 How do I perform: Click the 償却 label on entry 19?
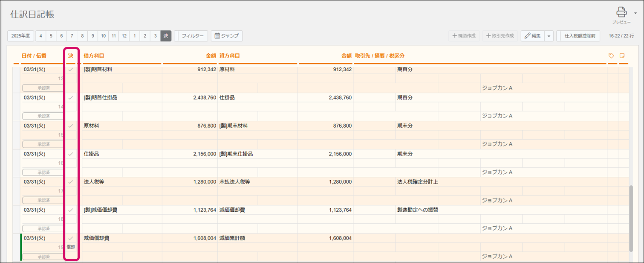[x=71, y=247]
